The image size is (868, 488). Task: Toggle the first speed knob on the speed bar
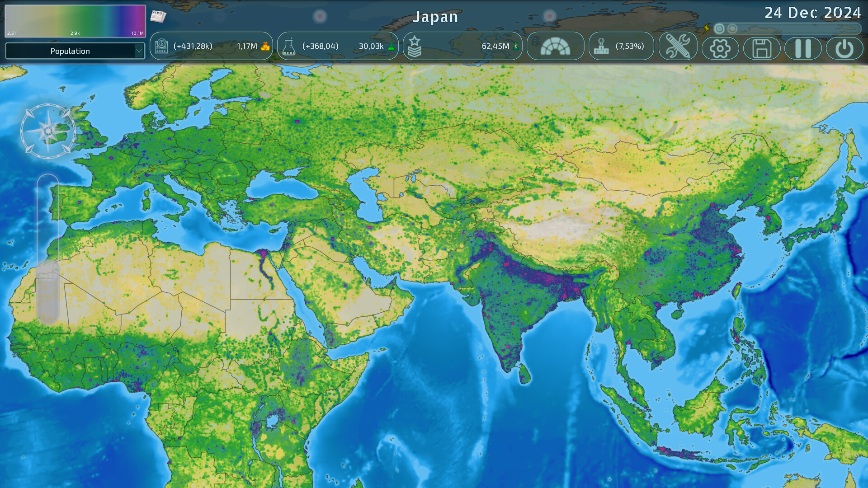(719, 28)
